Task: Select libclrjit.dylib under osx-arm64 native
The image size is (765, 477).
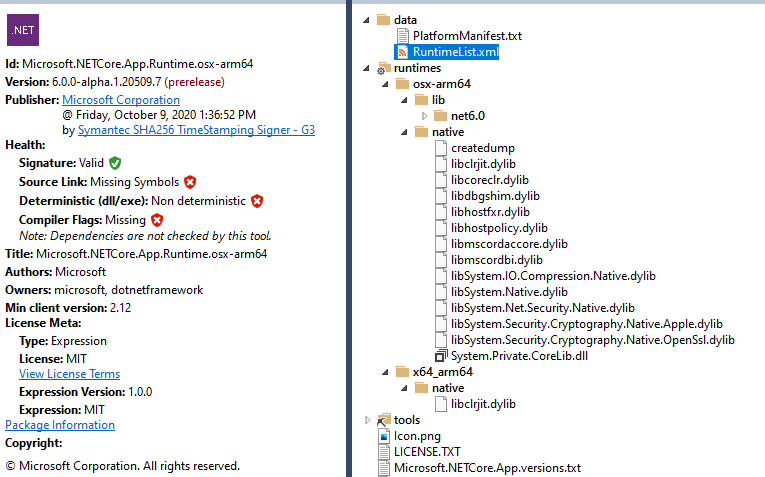Action: pos(483,164)
